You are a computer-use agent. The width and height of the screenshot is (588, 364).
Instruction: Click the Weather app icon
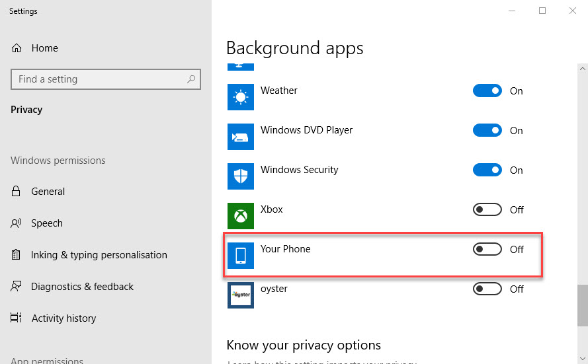click(x=240, y=97)
